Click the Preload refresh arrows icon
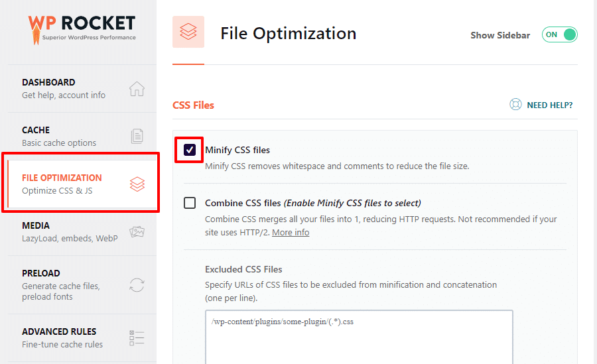 [x=137, y=285]
